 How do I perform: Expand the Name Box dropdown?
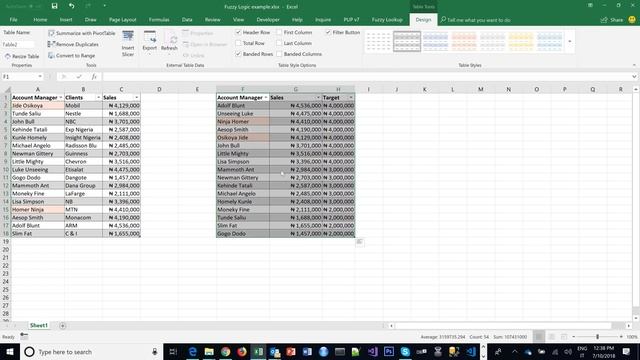pos(40,77)
